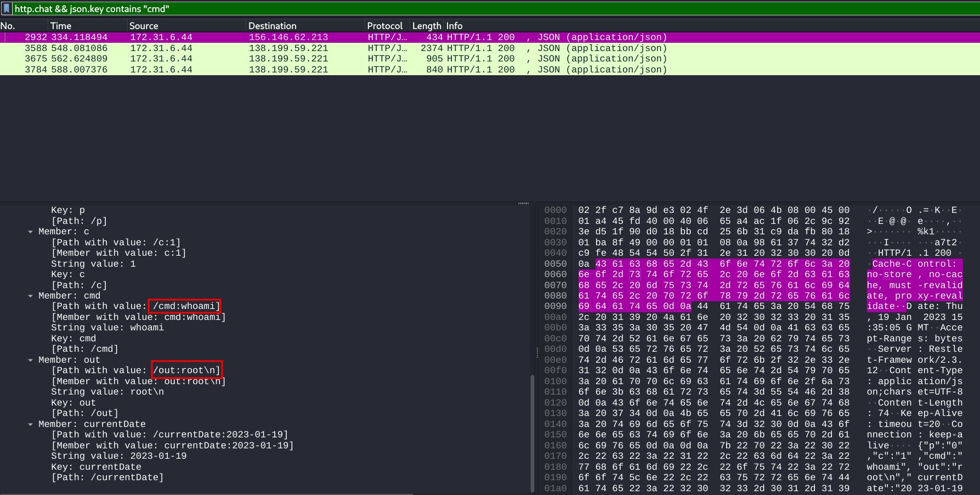This screenshot has width=980, height=495.
Task: Collapse the 'Member: currentDate' tree node
Action: pos(31,424)
